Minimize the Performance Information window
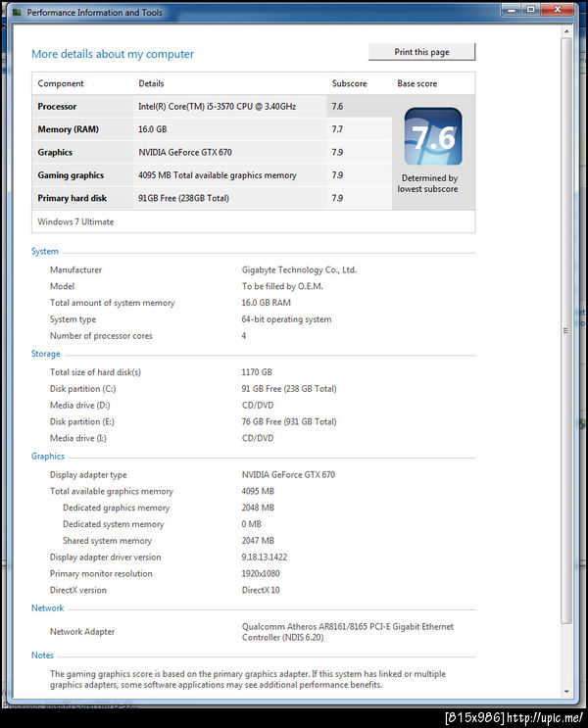588x728 pixels. [x=512, y=9]
